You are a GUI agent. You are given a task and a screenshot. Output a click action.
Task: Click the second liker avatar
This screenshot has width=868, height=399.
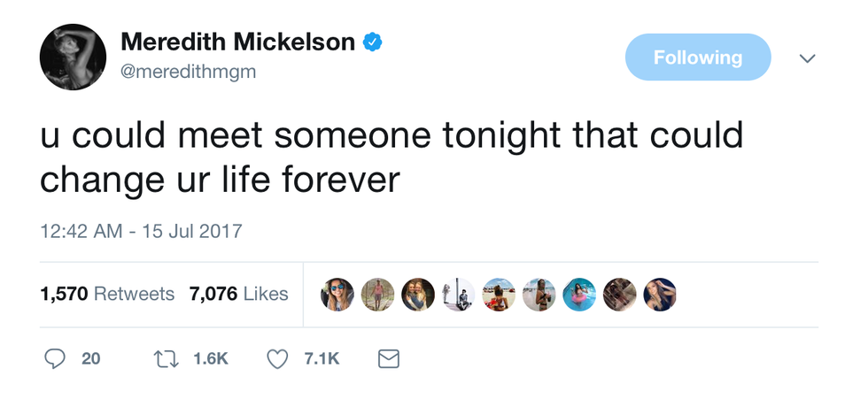[377, 295]
